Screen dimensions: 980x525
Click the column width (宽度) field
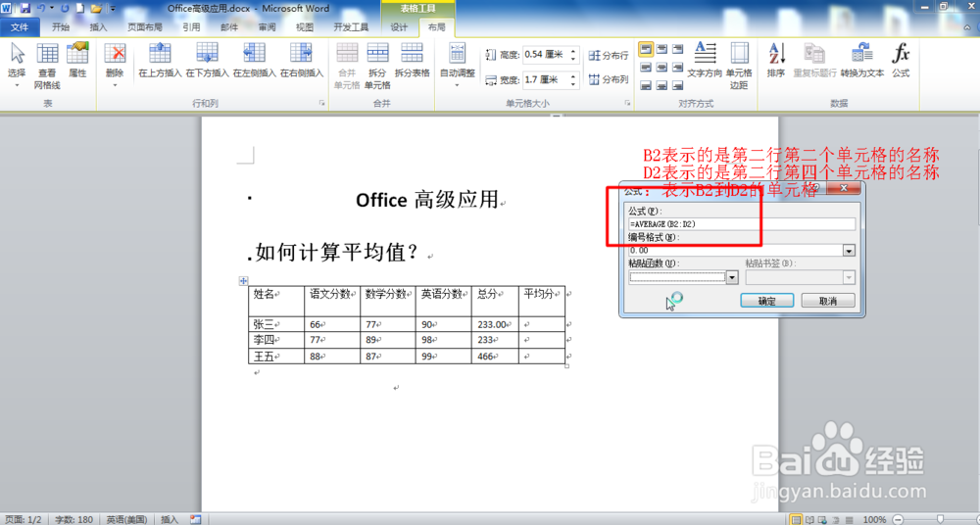click(x=545, y=79)
